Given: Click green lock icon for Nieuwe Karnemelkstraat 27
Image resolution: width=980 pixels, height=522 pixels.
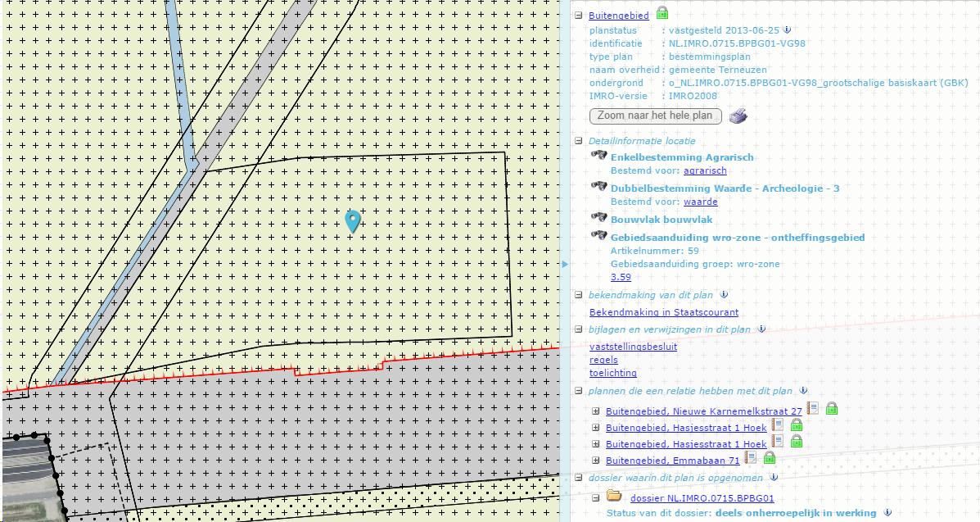Looking at the screenshot, I should pyautogui.click(x=832, y=409).
